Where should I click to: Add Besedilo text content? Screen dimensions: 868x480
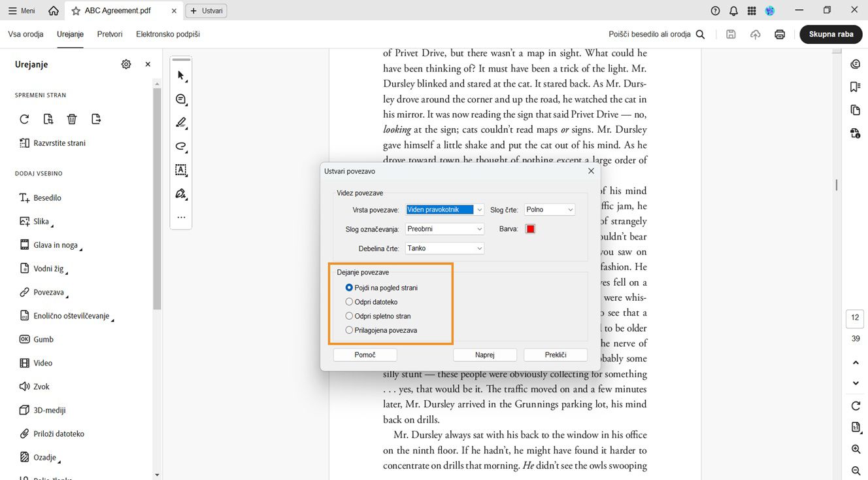coord(41,198)
